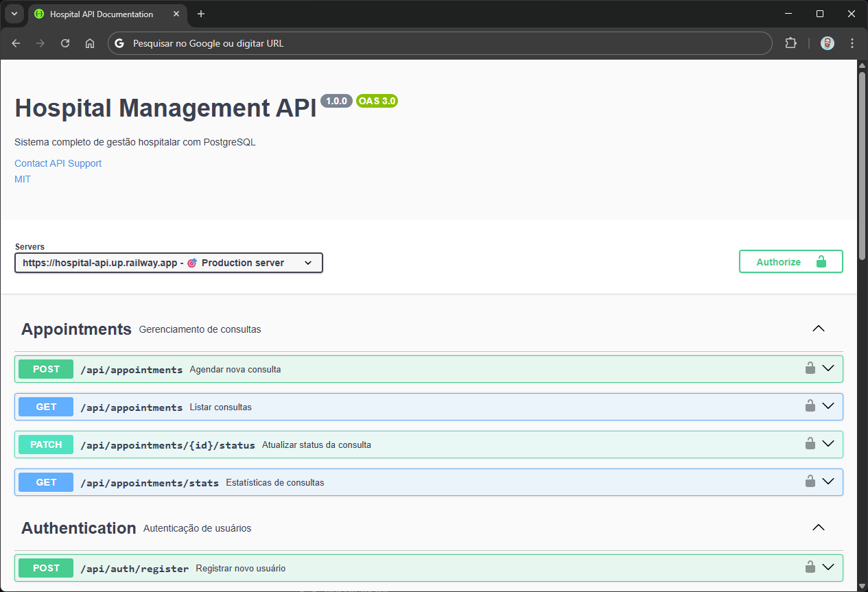Open the Contact API Support link

(x=58, y=163)
